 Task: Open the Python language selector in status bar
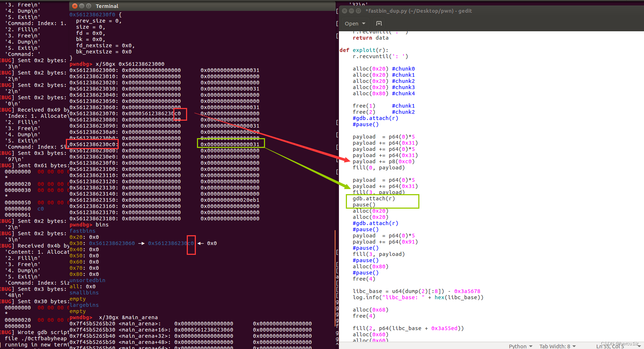[521, 346]
